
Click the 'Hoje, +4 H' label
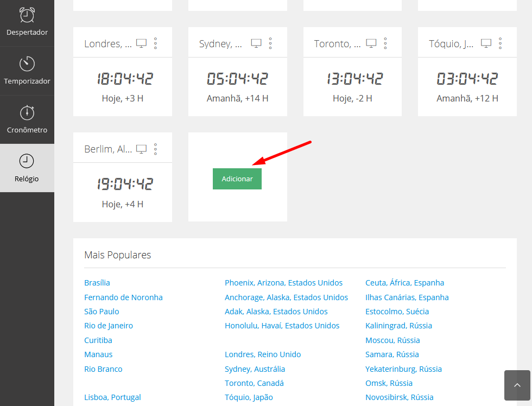click(123, 204)
